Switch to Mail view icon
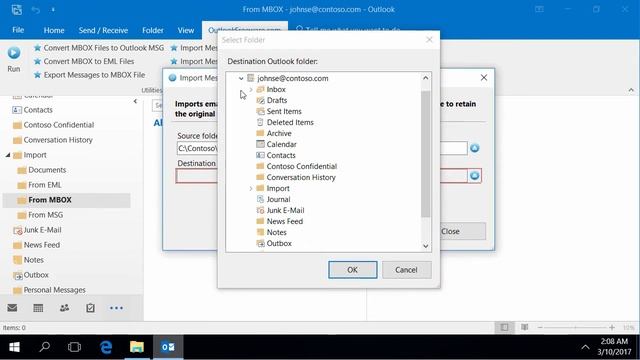 click(12, 308)
